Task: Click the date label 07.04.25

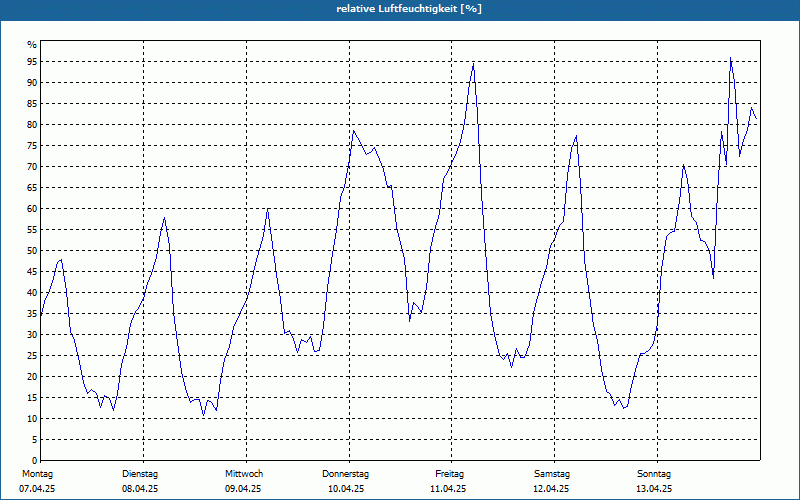Action: (x=37, y=489)
